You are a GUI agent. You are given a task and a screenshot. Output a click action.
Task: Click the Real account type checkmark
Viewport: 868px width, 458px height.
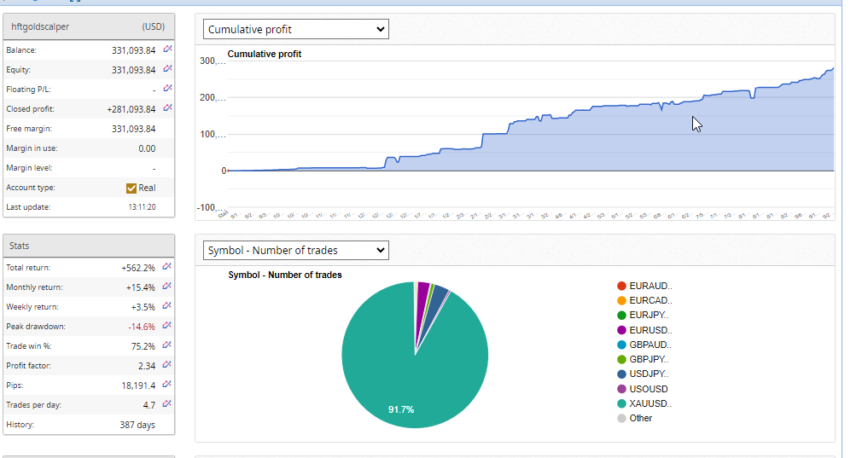pos(131,188)
